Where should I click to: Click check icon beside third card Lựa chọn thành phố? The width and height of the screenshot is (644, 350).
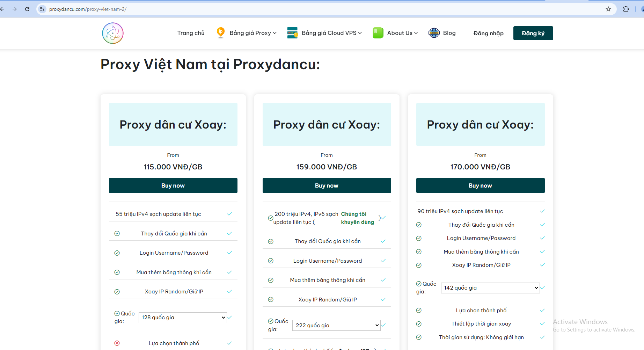coord(419,310)
